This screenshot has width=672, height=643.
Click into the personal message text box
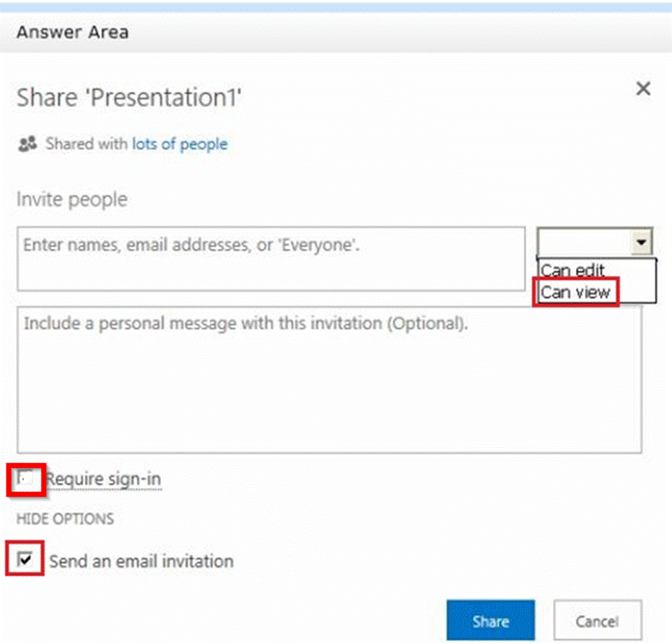tap(329, 379)
